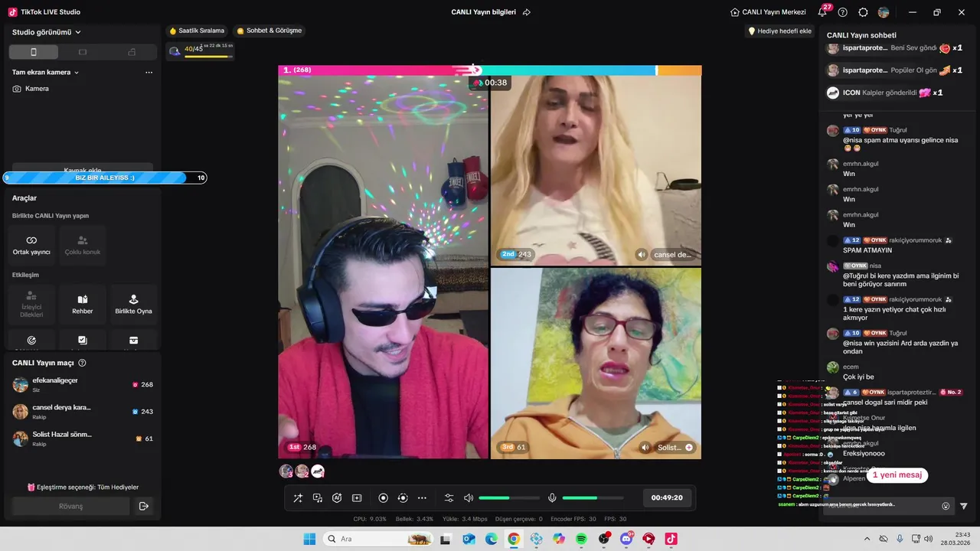Open the scene three-dot menu
Viewport: 980px width, 551px height.
(149, 73)
